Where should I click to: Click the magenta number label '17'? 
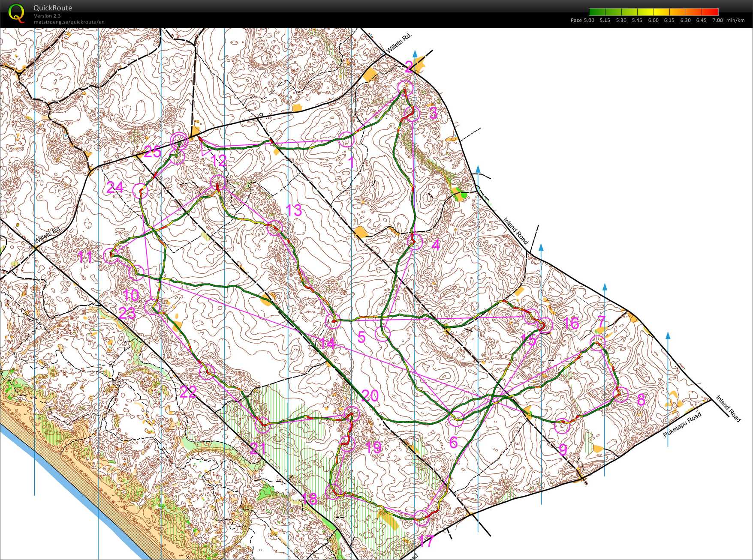[x=425, y=541]
